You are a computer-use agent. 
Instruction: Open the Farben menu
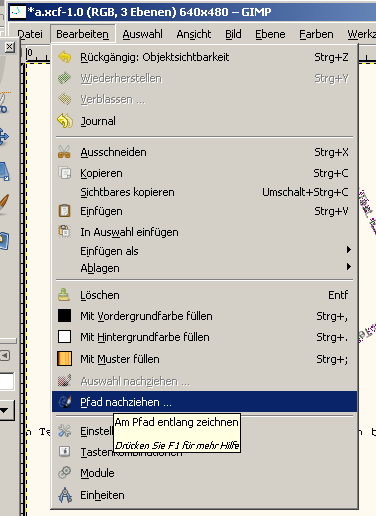[316, 34]
